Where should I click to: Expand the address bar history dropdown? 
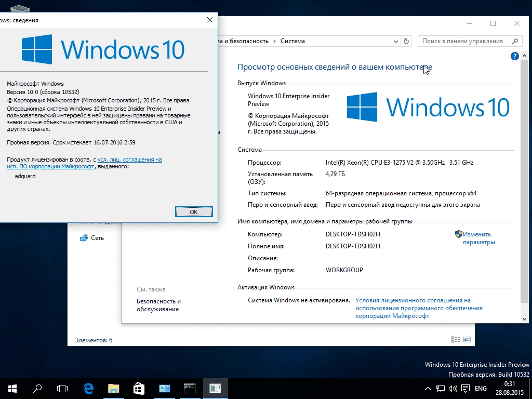[395, 42]
